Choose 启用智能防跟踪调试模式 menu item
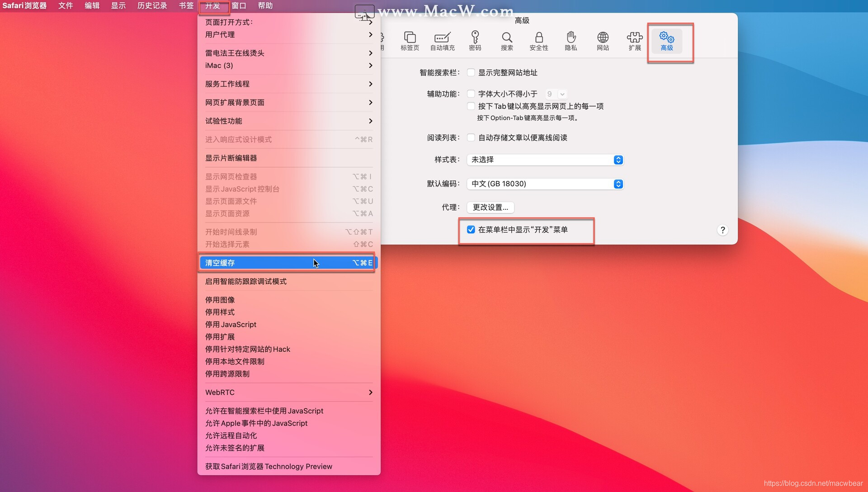The height and width of the screenshot is (492, 868). coord(289,282)
